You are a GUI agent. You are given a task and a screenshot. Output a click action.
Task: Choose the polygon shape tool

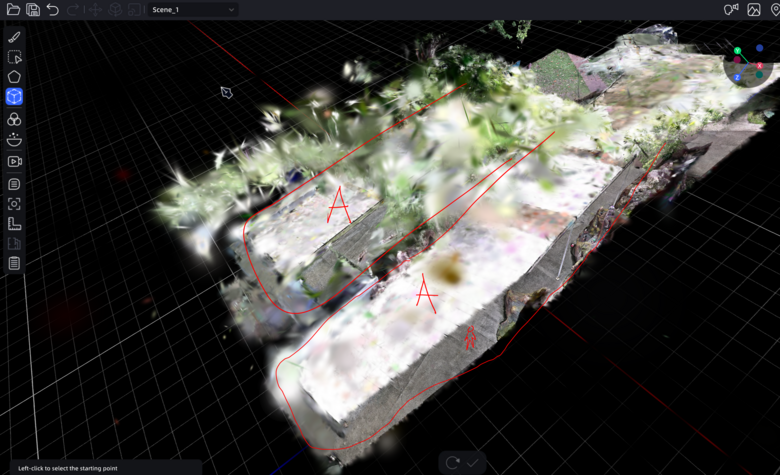14,77
